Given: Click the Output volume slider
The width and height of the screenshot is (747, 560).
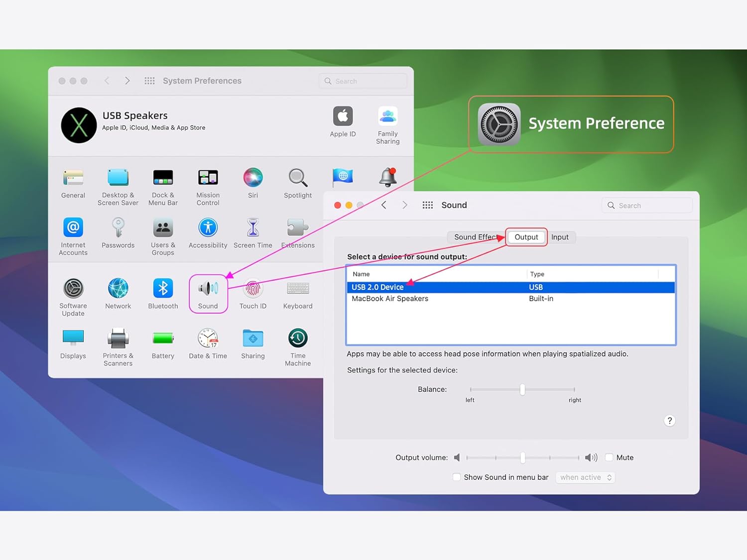Looking at the screenshot, I should point(522,457).
